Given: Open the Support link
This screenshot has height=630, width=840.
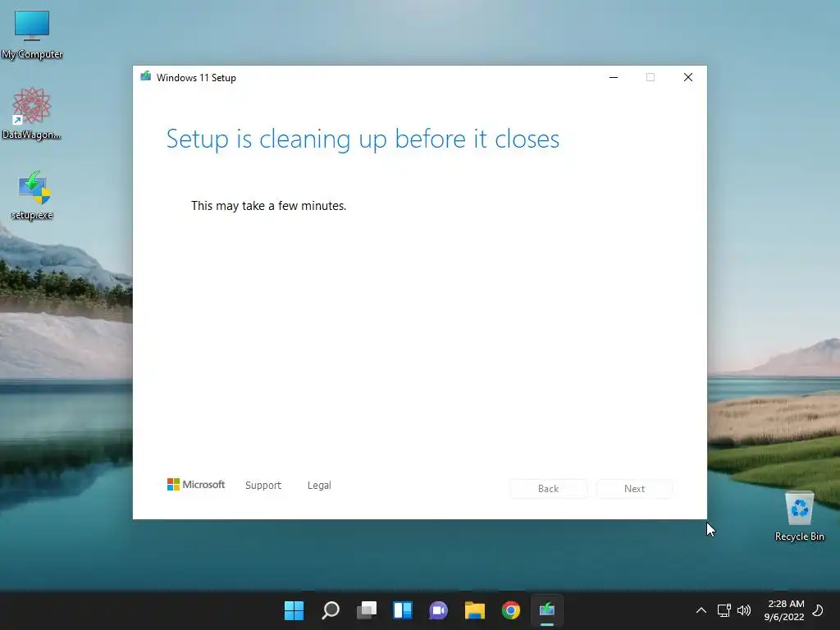Looking at the screenshot, I should [263, 485].
